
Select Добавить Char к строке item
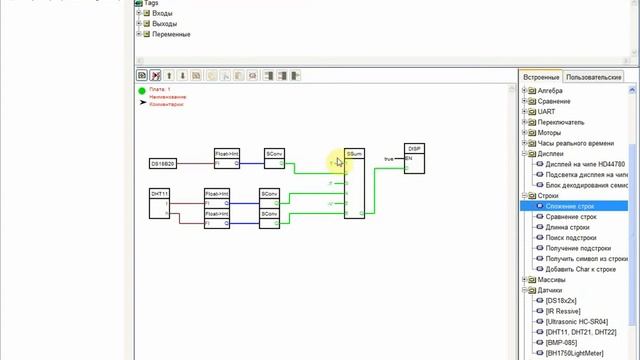click(x=580, y=269)
